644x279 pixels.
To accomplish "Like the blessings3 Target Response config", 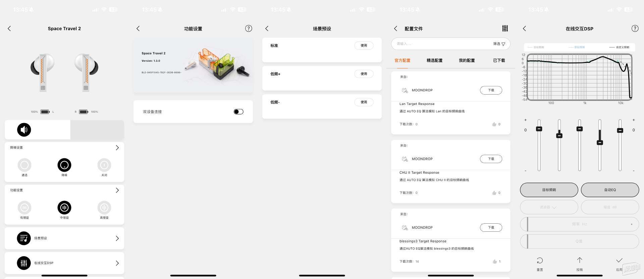I will pyautogui.click(x=494, y=262).
